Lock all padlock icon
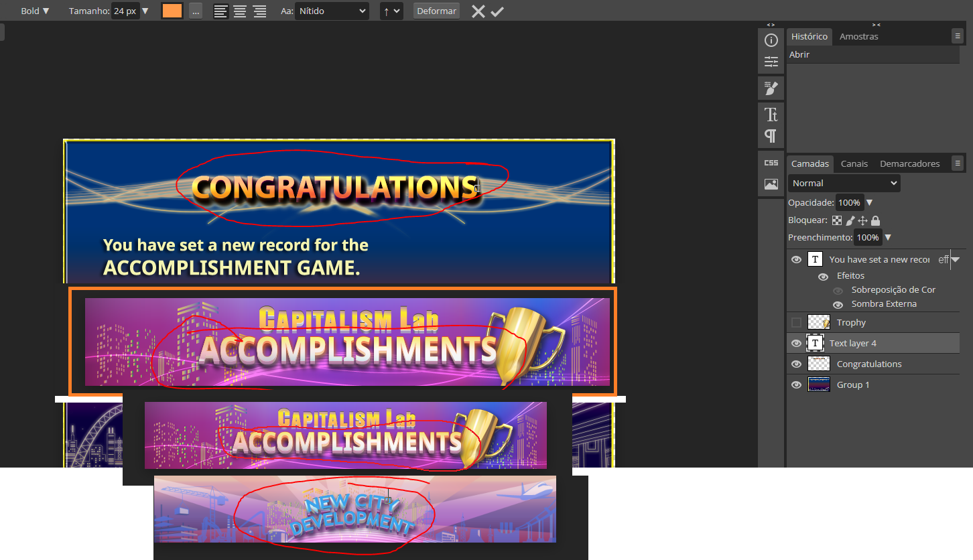The image size is (973, 560). [875, 220]
